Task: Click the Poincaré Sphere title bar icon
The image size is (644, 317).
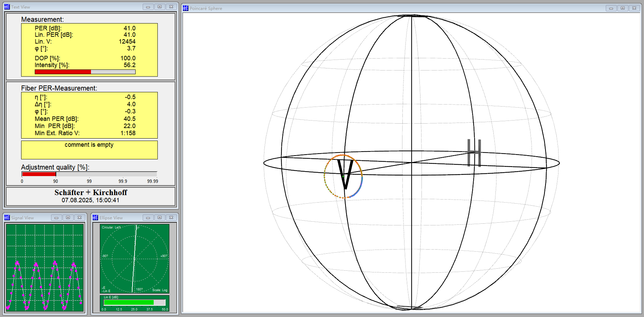Action: click(186, 8)
